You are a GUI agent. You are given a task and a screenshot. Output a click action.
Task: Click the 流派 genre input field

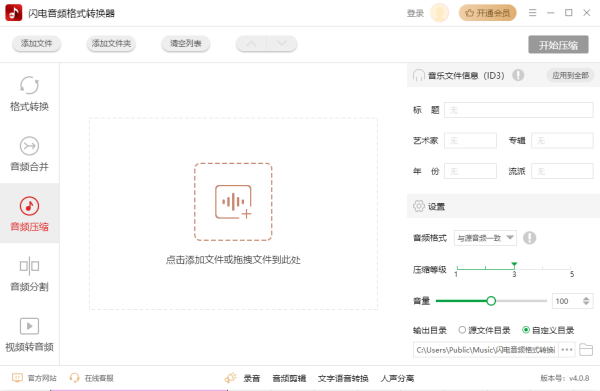pos(562,171)
